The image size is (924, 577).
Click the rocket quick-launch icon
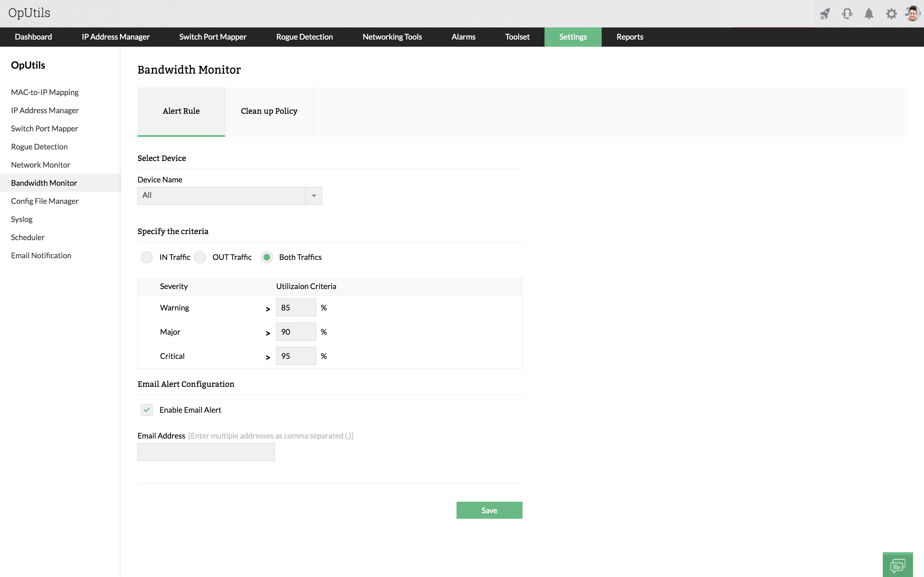pos(825,14)
